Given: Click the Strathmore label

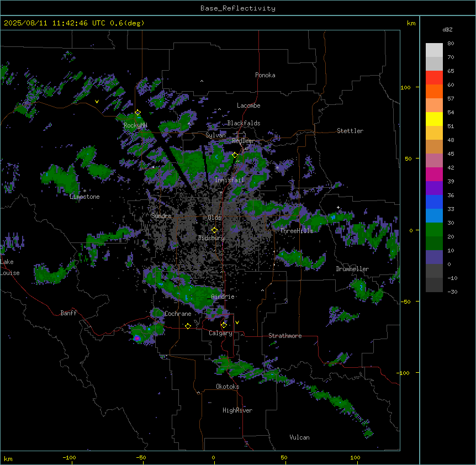Looking at the screenshot, I should 285,336.
